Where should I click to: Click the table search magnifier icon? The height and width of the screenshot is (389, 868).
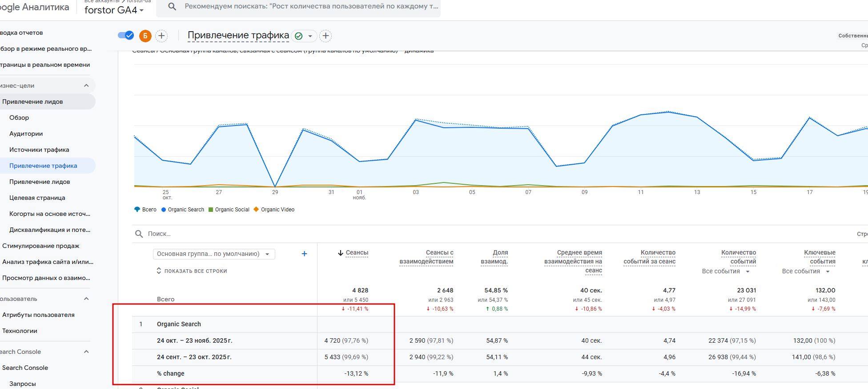click(139, 234)
